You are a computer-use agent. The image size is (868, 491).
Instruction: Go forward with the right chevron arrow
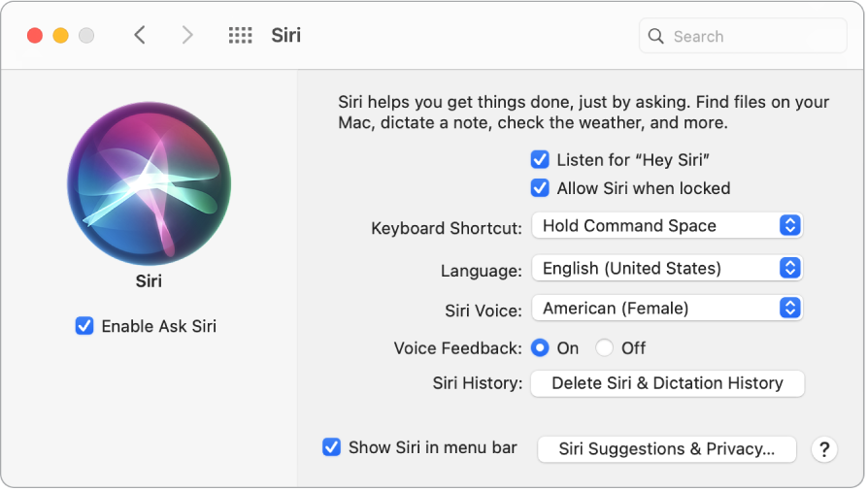click(187, 36)
